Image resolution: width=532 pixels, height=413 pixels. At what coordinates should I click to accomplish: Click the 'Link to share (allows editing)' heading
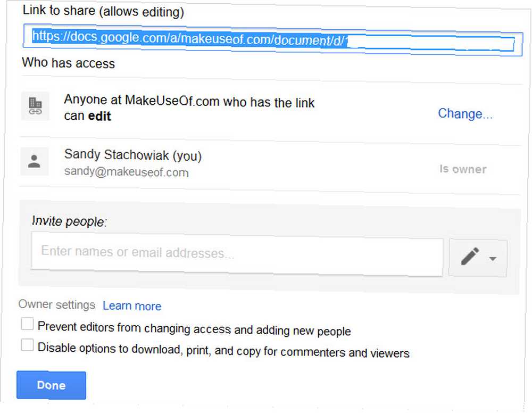tap(104, 11)
